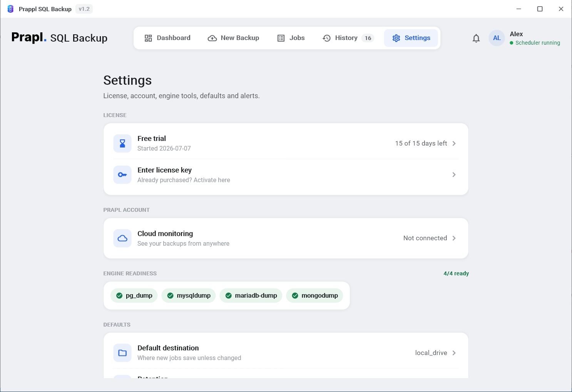Click the Settings gear icon
Image resolution: width=572 pixels, height=392 pixels.
tap(396, 38)
